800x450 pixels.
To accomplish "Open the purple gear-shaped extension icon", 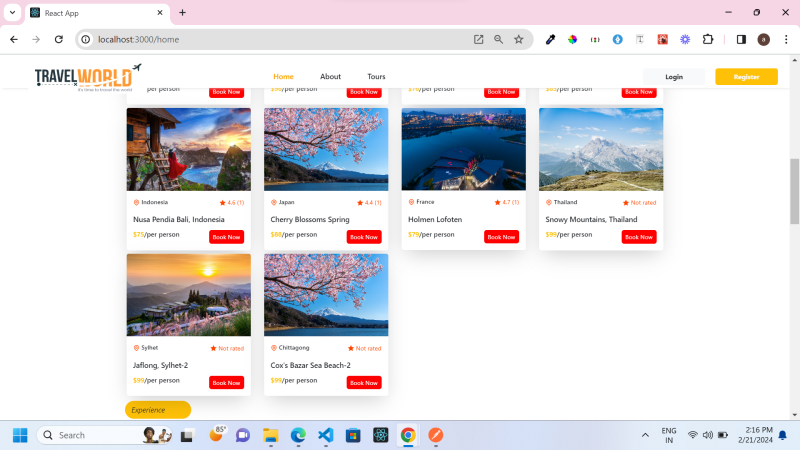I will (x=685, y=39).
